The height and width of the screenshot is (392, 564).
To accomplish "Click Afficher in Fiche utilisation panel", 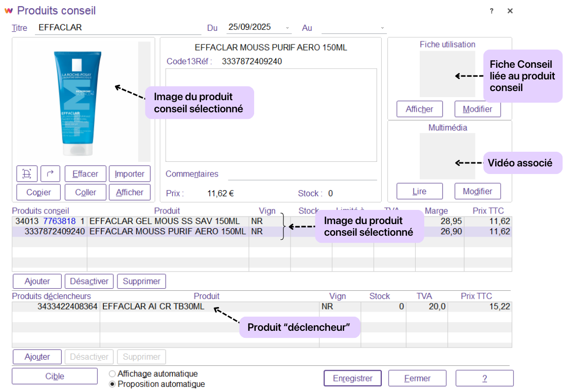I will coord(419,109).
